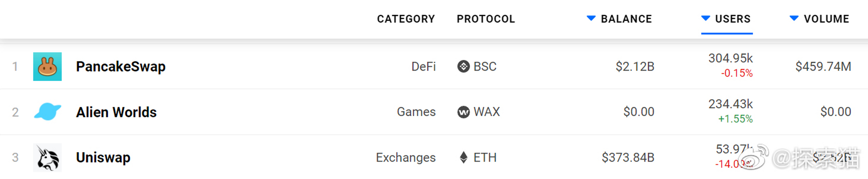Select the CATEGORY column header
The width and height of the screenshot is (868, 179).
(x=406, y=19)
